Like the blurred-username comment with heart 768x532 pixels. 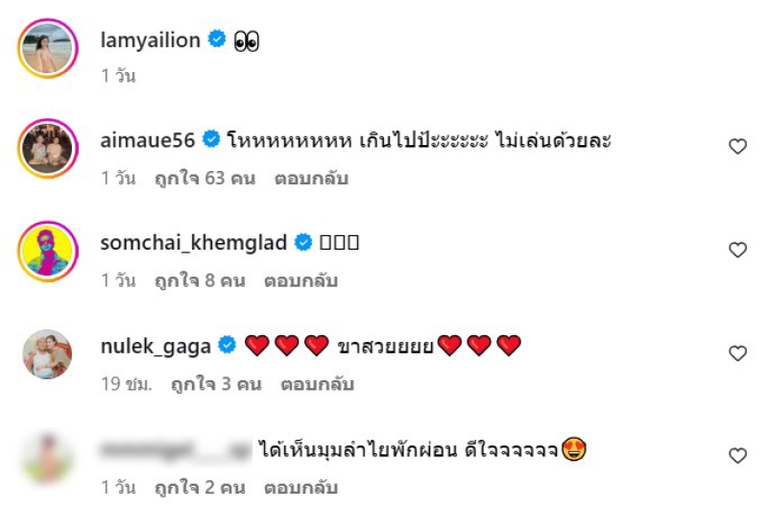(737, 456)
